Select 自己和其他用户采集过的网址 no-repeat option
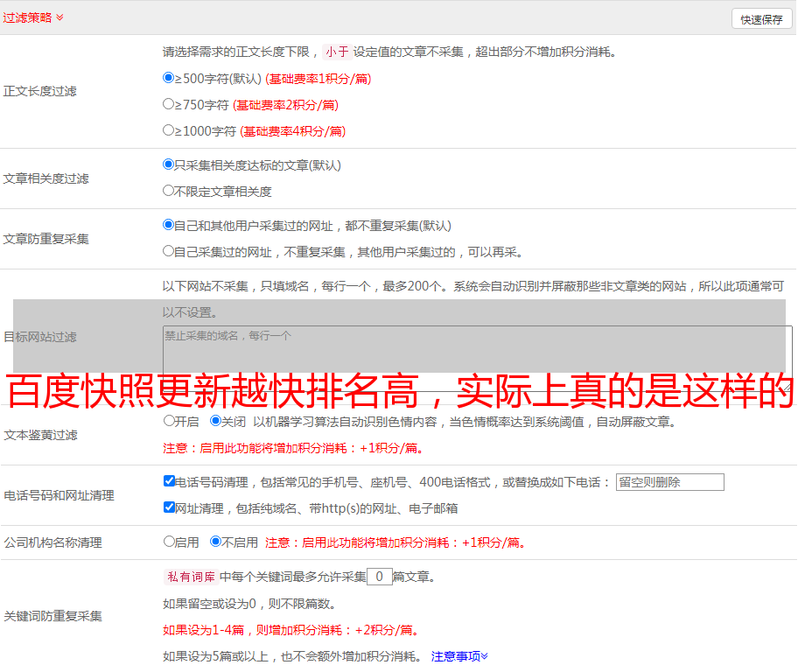The image size is (798, 672). pyautogui.click(x=169, y=225)
